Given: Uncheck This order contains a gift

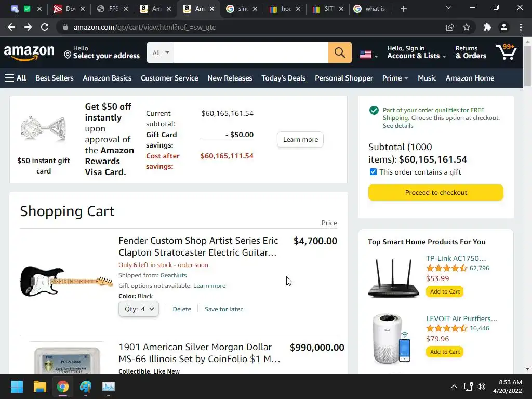Looking at the screenshot, I should pos(373,172).
